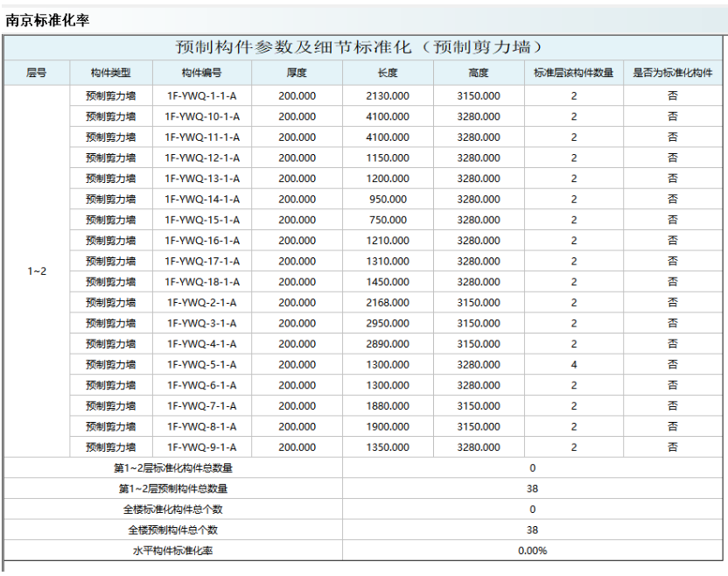Click length value 1310.000
The width and height of the screenshot is (728, 576).
[x=388, y=261]
